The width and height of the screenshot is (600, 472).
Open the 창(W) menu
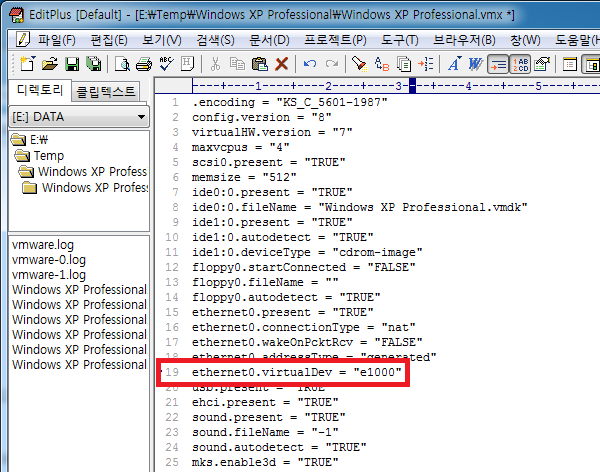525,40
